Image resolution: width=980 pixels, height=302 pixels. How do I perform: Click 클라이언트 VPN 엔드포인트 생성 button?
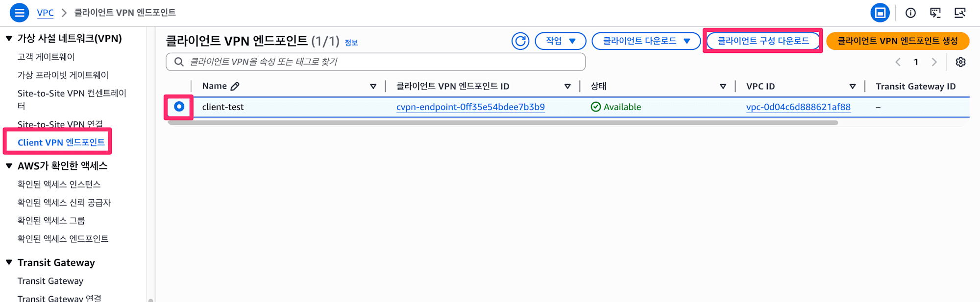pos(898,41)
